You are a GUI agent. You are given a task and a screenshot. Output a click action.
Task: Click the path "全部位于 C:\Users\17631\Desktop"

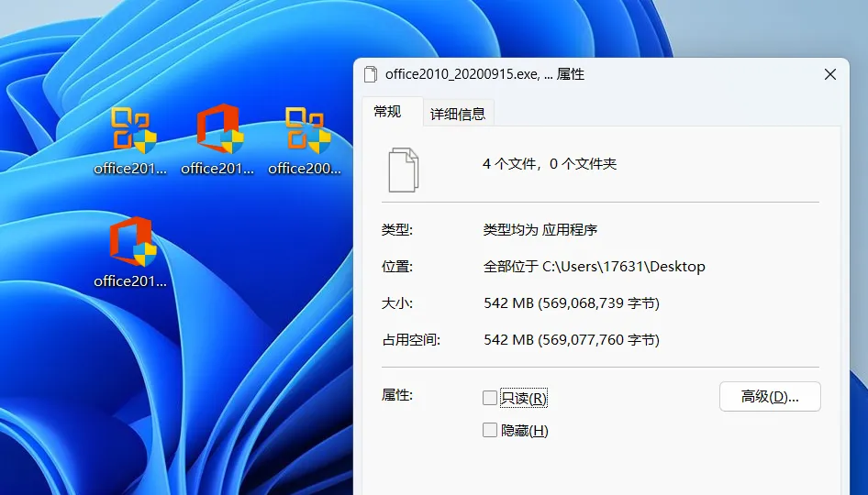594,267
